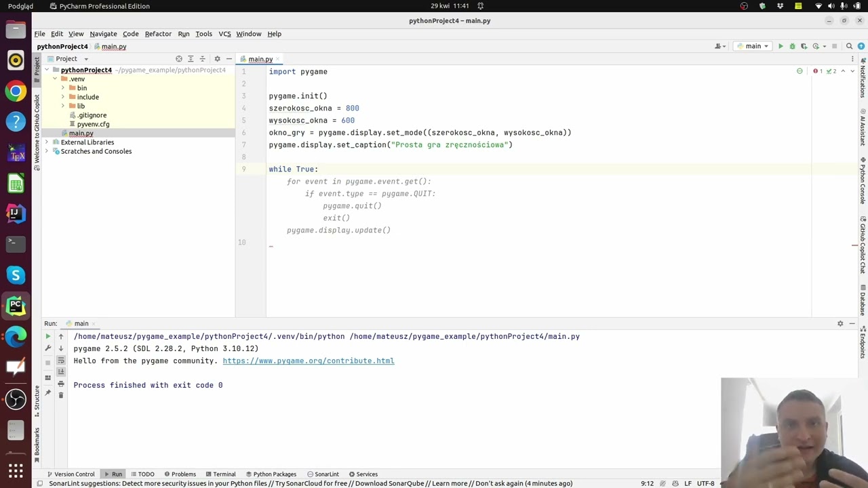
Task: Open the Refactor menu
Action: point(158,33)
